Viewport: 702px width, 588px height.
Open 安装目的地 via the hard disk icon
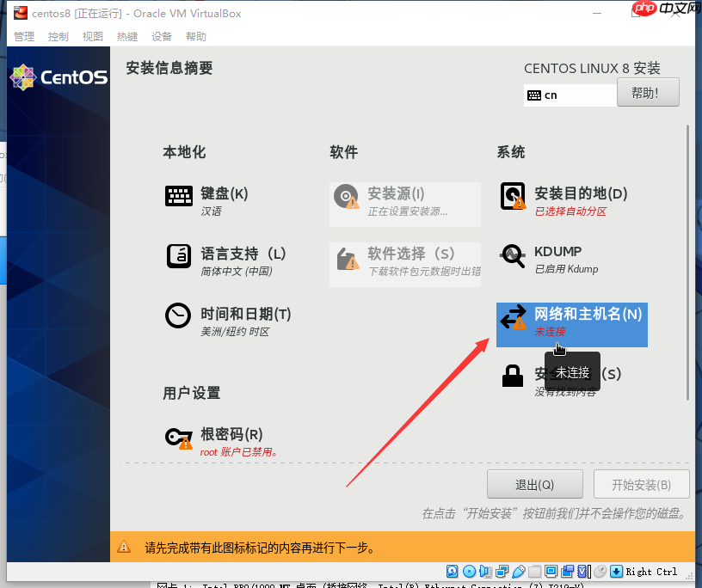(514, 196)
